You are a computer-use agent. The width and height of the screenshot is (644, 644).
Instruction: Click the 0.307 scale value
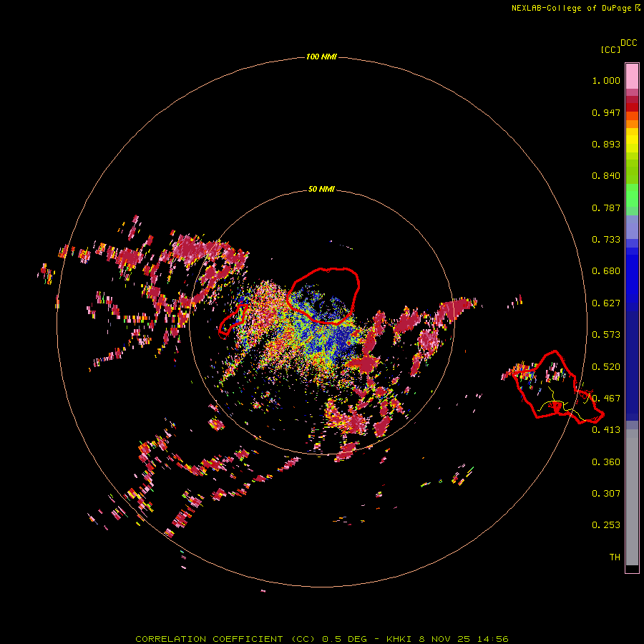point(606,494)
